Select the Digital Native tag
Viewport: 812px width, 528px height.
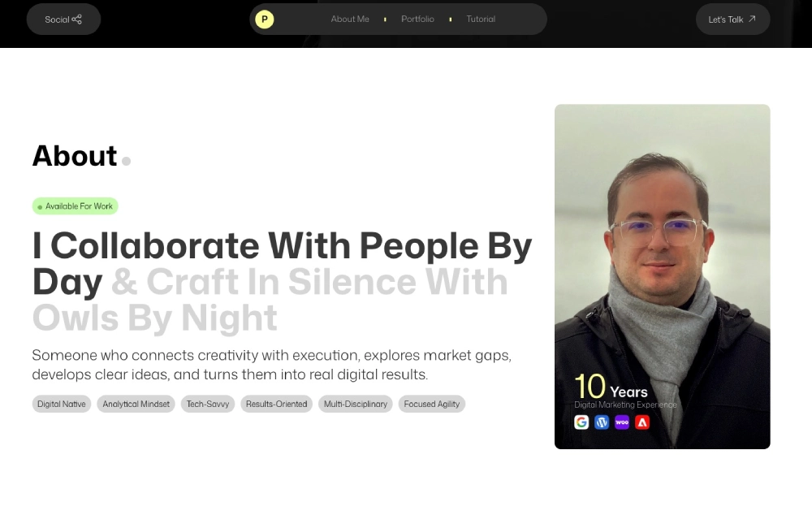coord(62,404)
